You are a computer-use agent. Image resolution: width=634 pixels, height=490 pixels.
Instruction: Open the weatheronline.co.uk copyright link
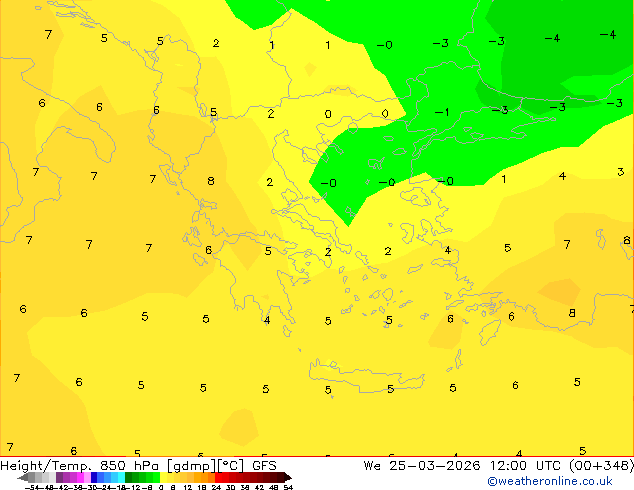tap(550, 481)
